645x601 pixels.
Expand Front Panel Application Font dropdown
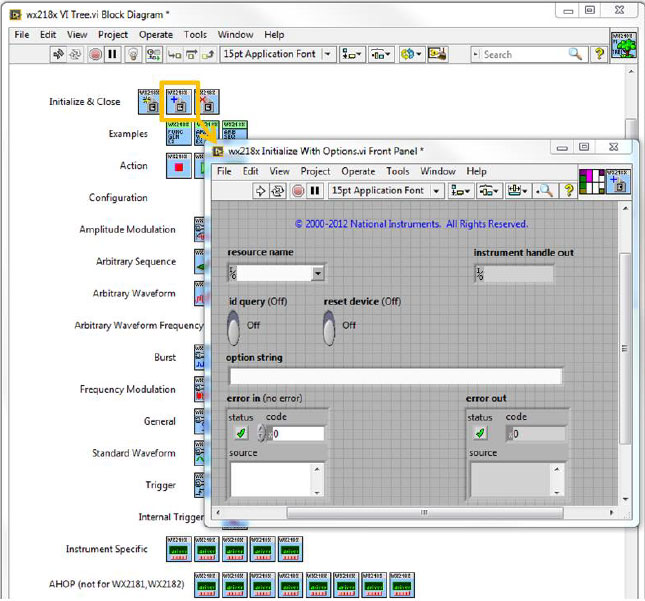click(437, 191)
